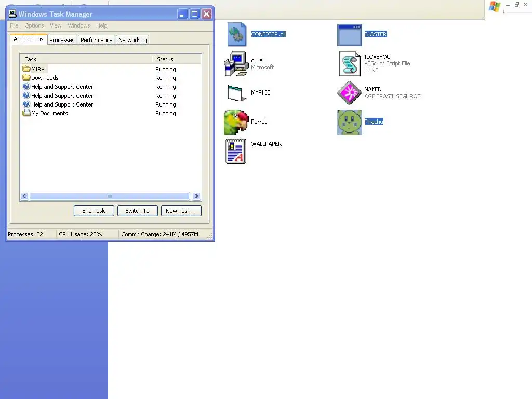Sort by the Status column header
The height and width of the screenshot is (399, 532).
click(177, 59)
